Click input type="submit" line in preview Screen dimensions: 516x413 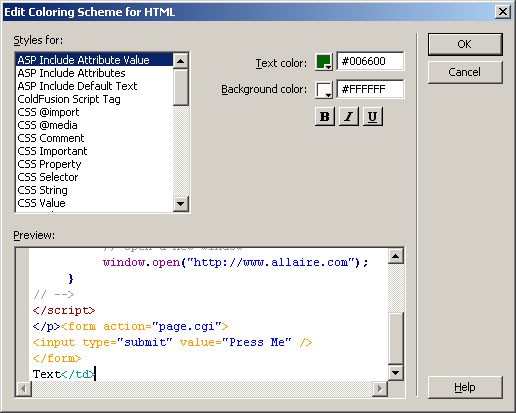pyautogui.click(x=172, y=342)
